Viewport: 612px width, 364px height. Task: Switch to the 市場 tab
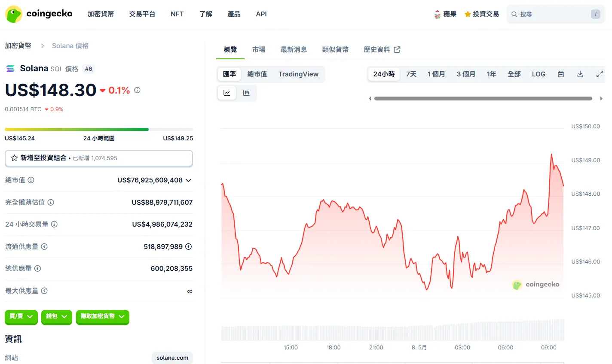(x=259, y=49)
